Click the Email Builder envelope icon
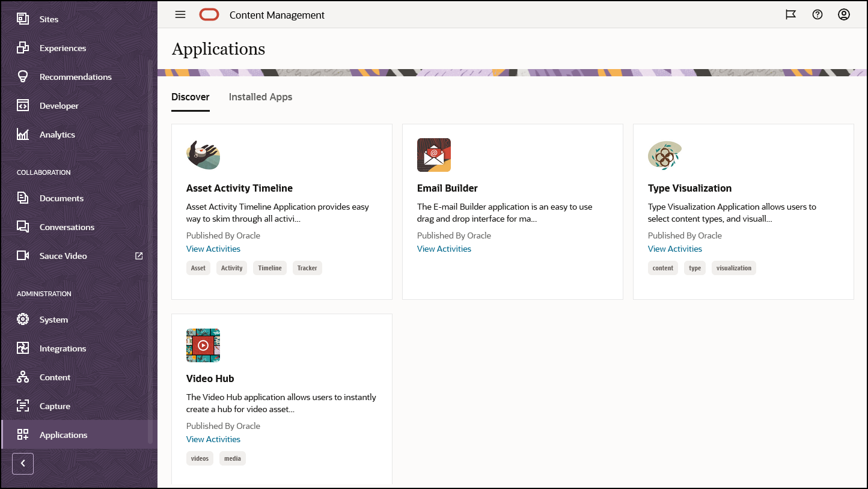Screen dimensions: 868x489 [x=434, y=155]
